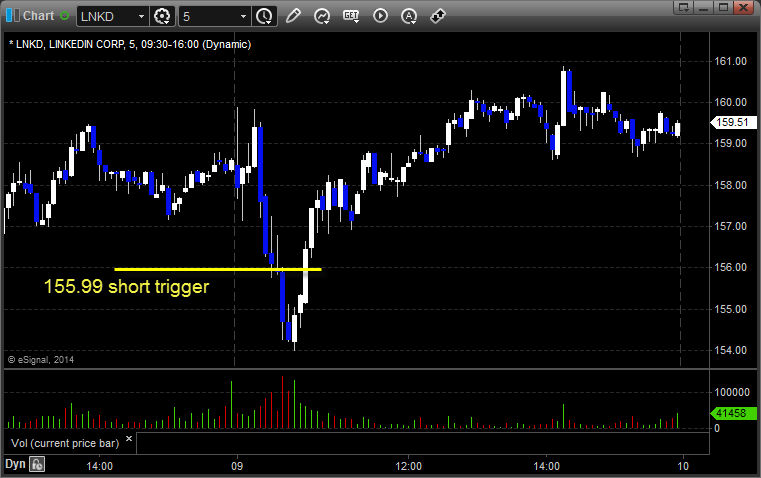The image size is (761, 478).
Task: Click the 100000 volume axis label
Action: [732, 392]
